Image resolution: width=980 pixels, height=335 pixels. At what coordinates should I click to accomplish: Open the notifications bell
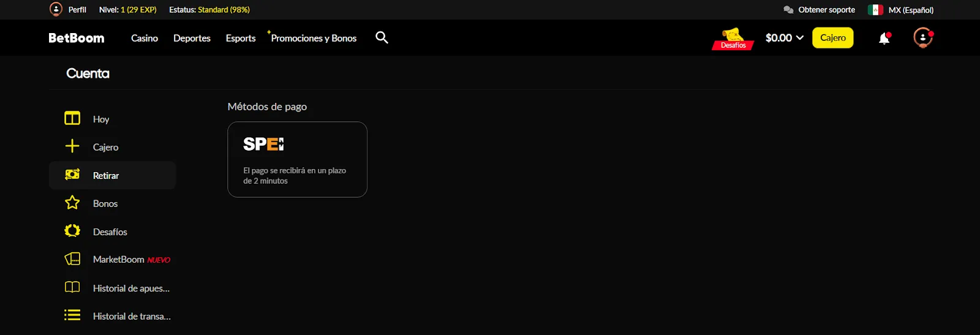pos(884,38)
